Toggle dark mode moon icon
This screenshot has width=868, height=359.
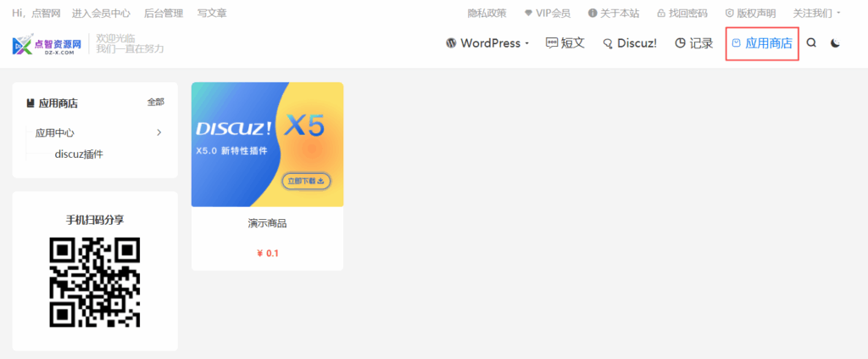(835, 43)
